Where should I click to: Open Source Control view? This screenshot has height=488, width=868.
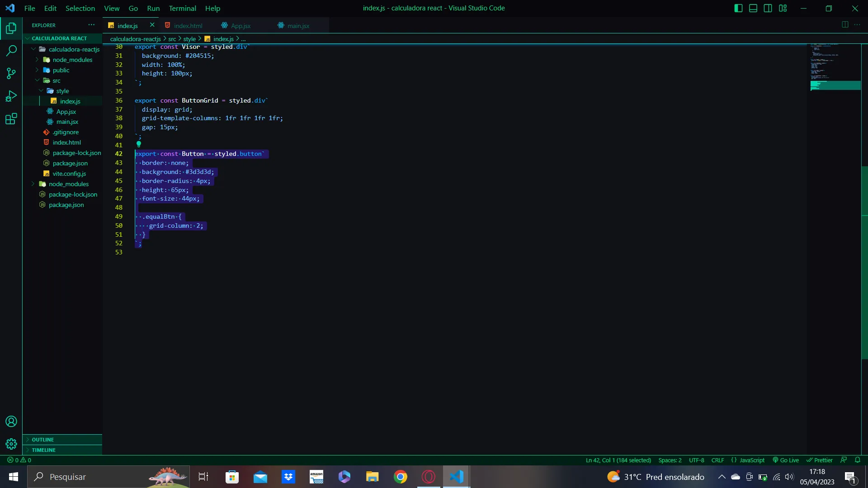click(x=11, y=73)
